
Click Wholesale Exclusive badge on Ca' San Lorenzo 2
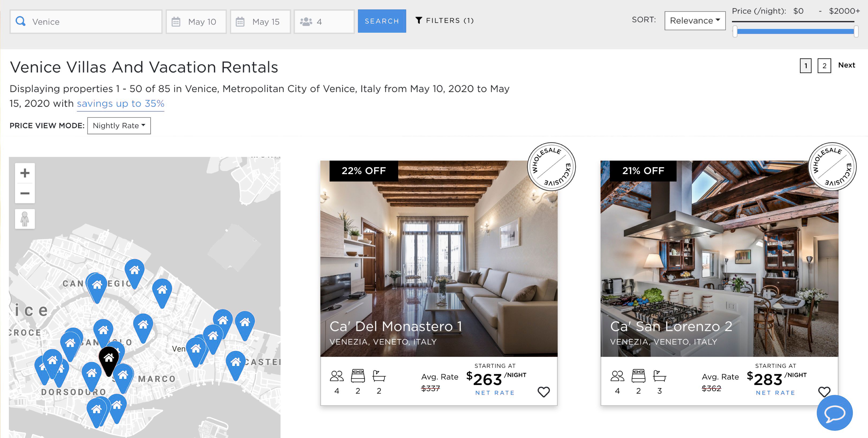pyautogui.click(x=832, y=167)
